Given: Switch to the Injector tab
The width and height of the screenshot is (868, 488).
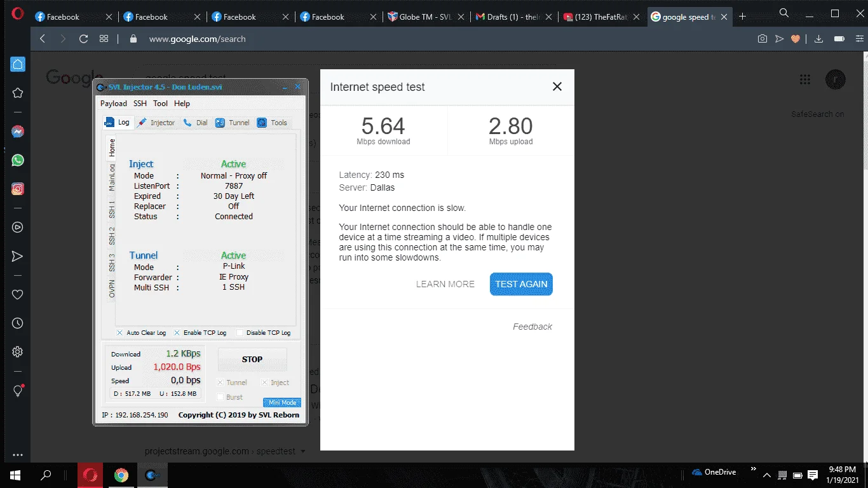Looking at the screenshot, I should click(x=156, y=123).
